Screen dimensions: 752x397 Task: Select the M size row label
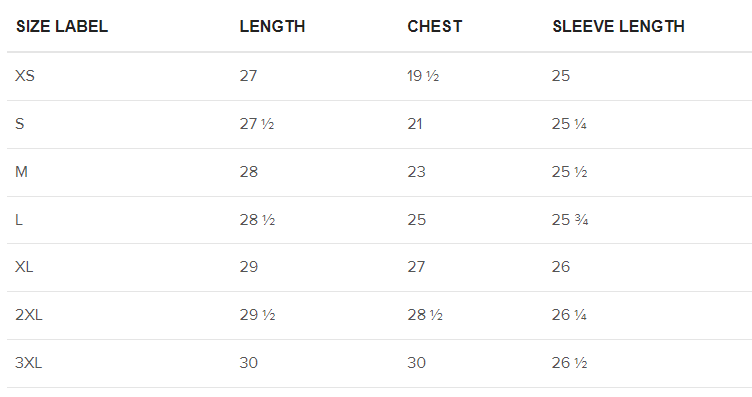click(x=21, y=172)
